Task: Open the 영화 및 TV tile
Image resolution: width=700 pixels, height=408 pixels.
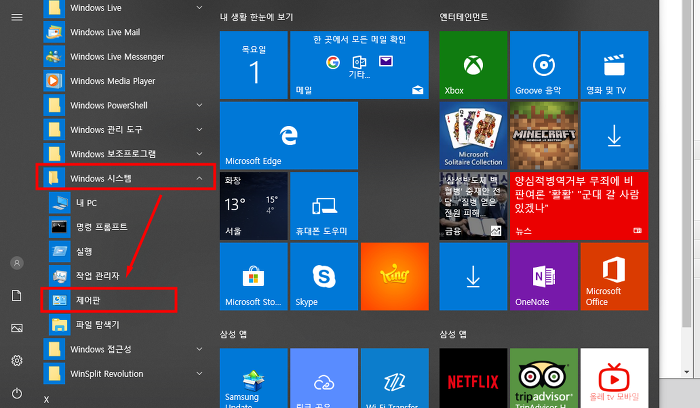Action: [x=614, y=65]
